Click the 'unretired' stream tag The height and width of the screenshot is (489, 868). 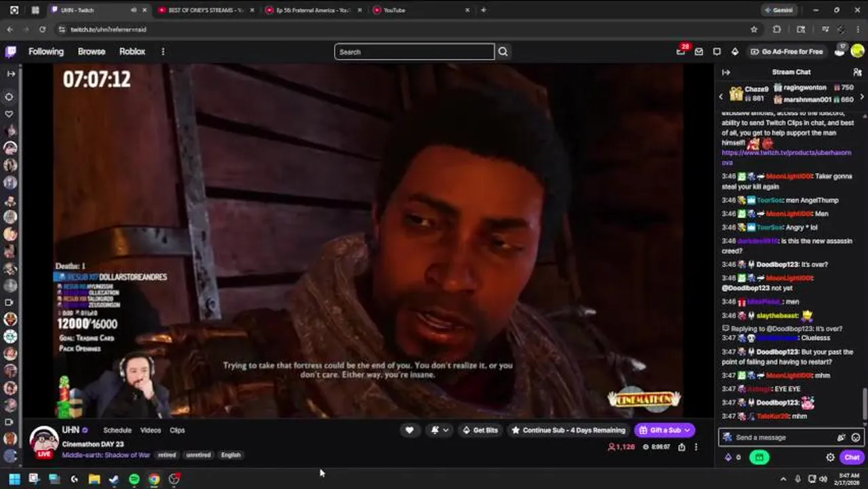point(198,455)
